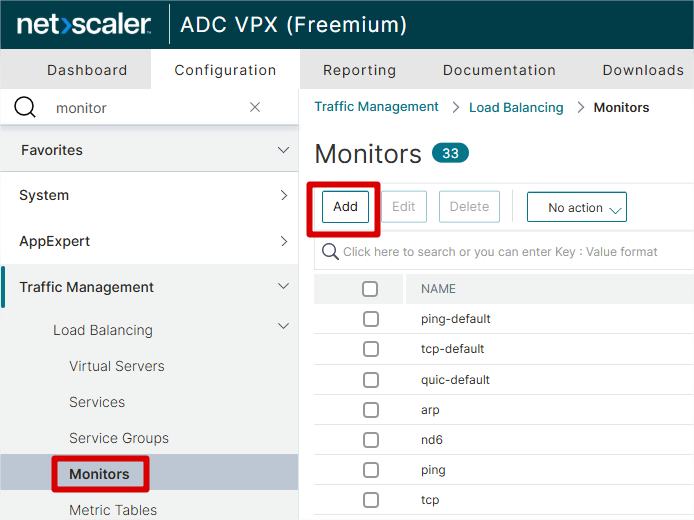
Task: Open the No action dropdown
Action: (x=577, y=207)
